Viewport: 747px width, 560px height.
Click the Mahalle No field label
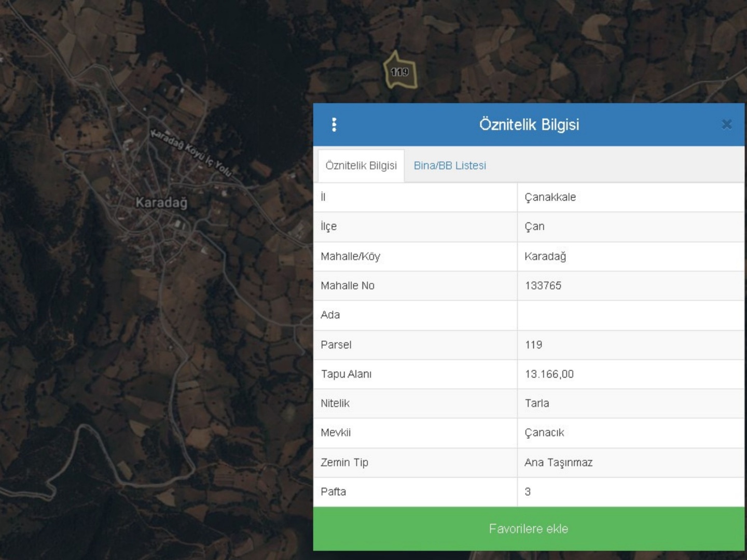coord(348,286)
